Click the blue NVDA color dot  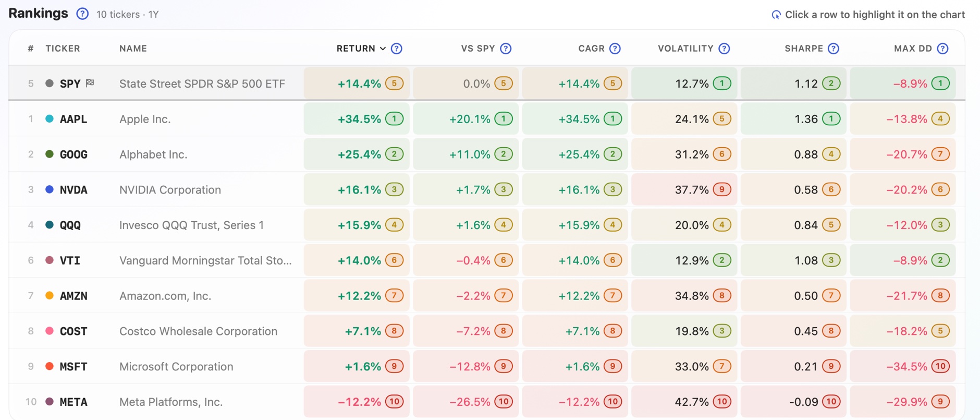50,189
